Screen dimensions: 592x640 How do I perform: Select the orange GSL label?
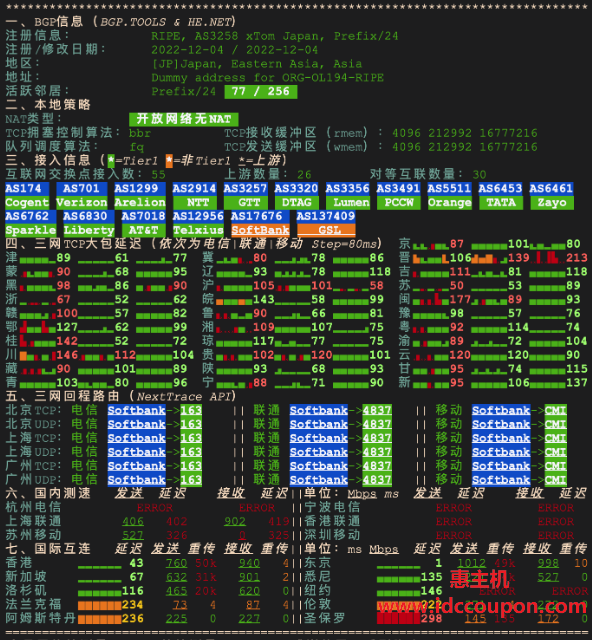(x=326, y=230)
